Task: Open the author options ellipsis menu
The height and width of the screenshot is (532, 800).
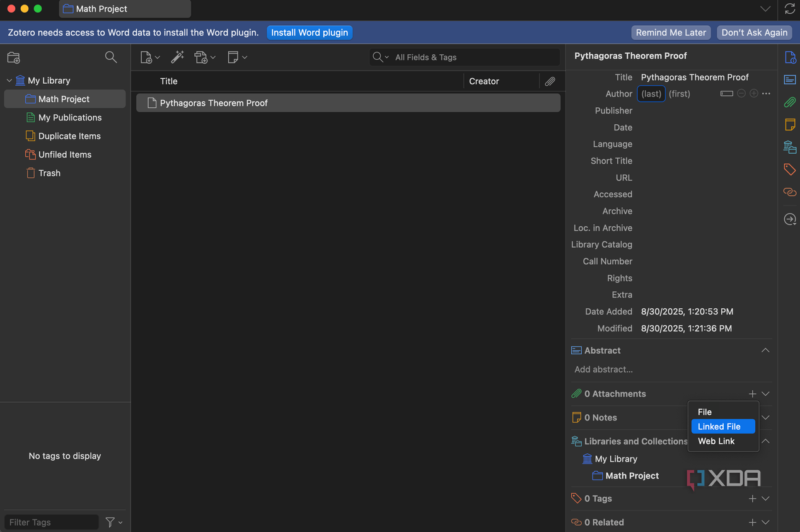Action: coord(766,94)
